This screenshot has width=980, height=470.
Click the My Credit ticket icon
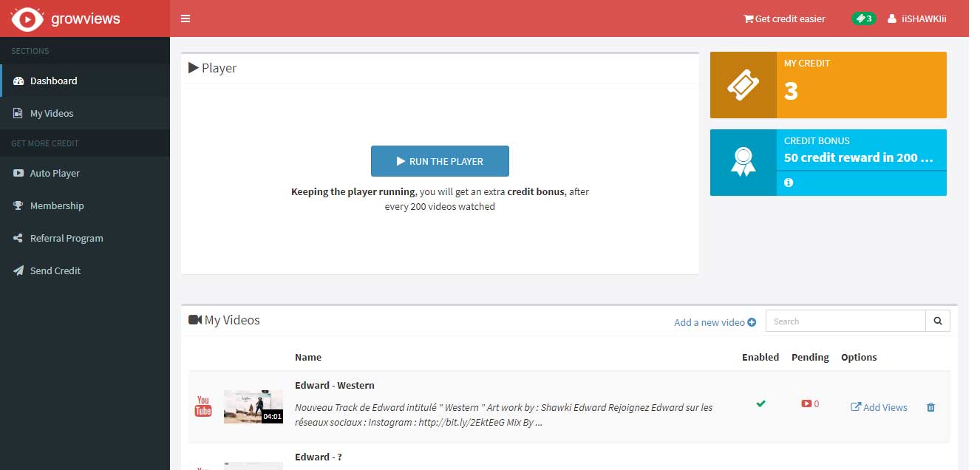[x=743, y=85]
